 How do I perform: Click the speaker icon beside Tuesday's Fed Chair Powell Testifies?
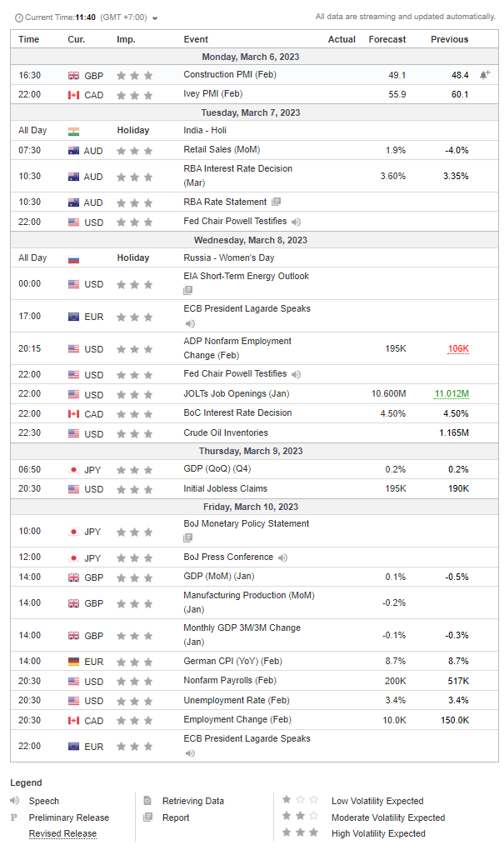pos(296,222)
